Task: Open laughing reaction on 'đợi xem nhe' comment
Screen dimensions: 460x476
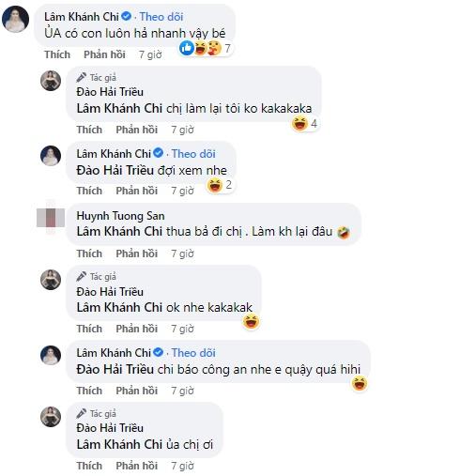Action: [220, 185]
